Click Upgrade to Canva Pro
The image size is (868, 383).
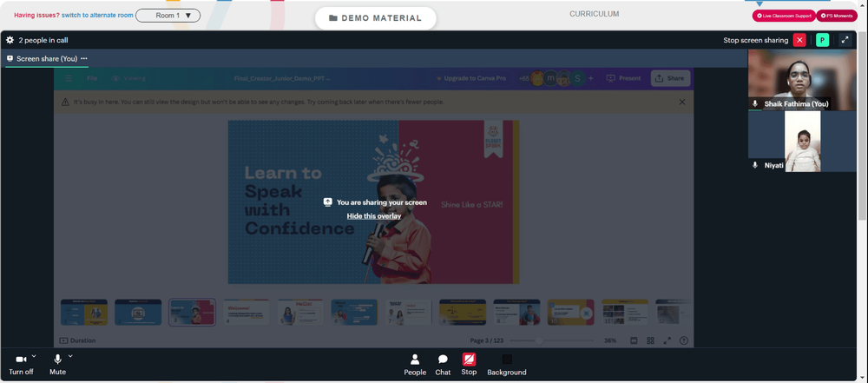[x=471, y=78]
